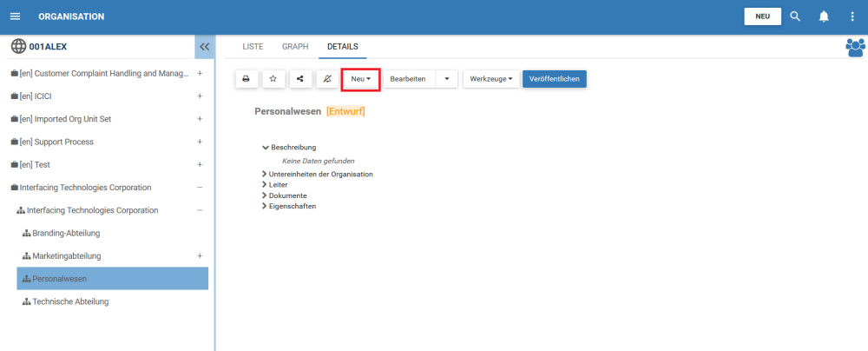
Task: Switch to the LISTE tab
Action: coord(253,47)
